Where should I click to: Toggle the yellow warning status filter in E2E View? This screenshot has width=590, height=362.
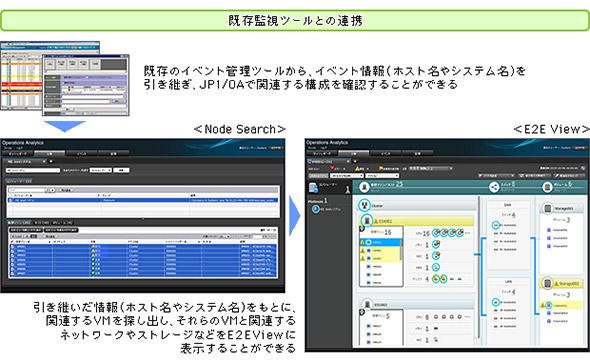click(357, 168)
